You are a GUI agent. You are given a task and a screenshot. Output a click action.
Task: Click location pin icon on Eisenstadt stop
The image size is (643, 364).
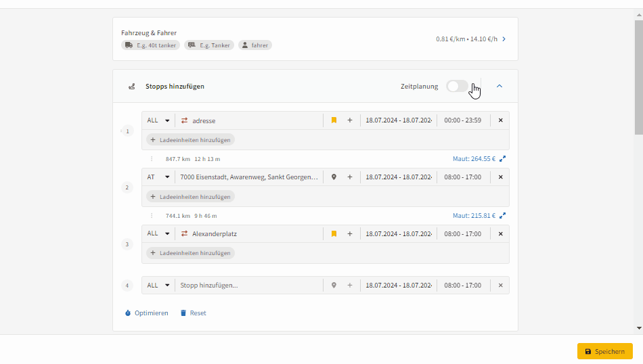coord(334,177)
